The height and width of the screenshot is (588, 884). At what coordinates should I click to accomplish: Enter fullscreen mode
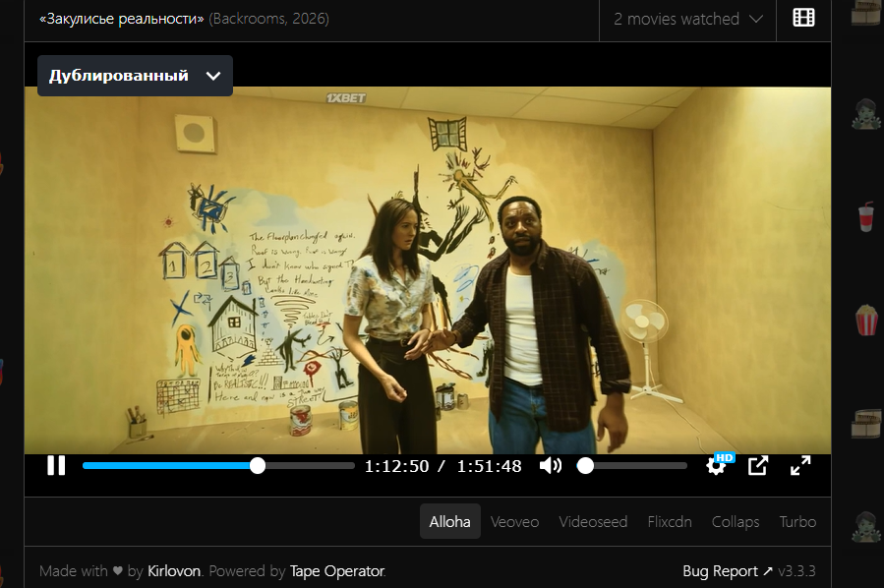click(800, 466)
